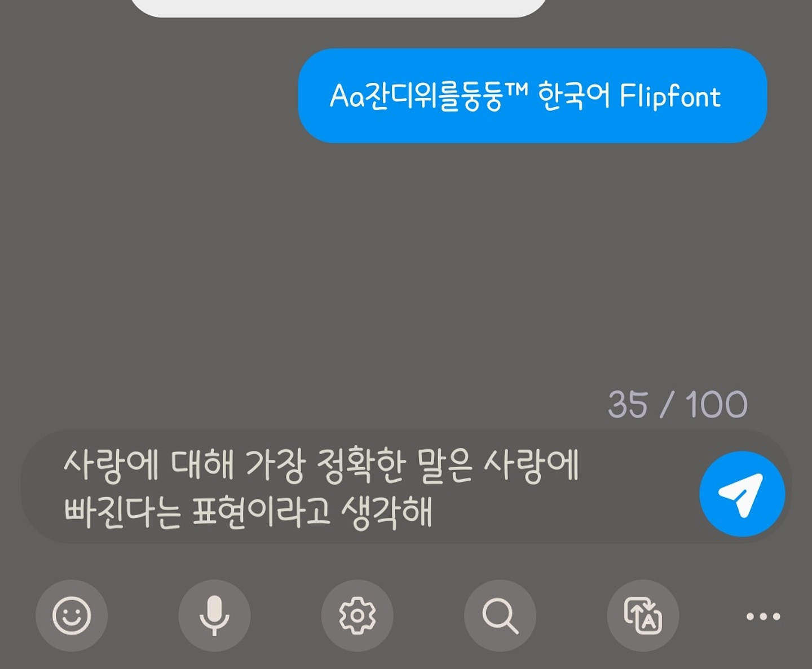Select the blue Flipfont message bubble

pyautogui.click(x=532, y=95)
